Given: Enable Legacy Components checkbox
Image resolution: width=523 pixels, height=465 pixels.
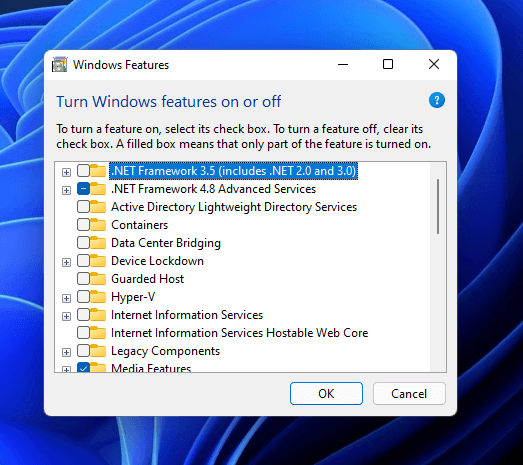Looking at the screenshot, I should [83, 351].
